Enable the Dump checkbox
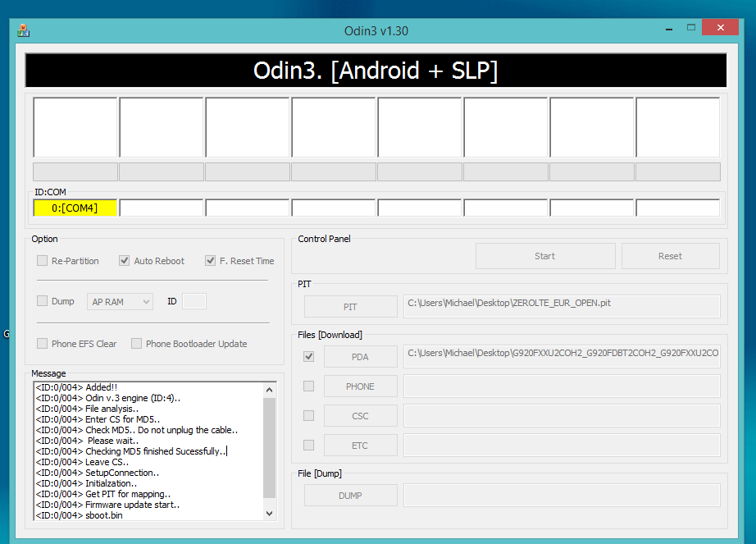The width and height of the screenshot is (756, 544). 43,301
